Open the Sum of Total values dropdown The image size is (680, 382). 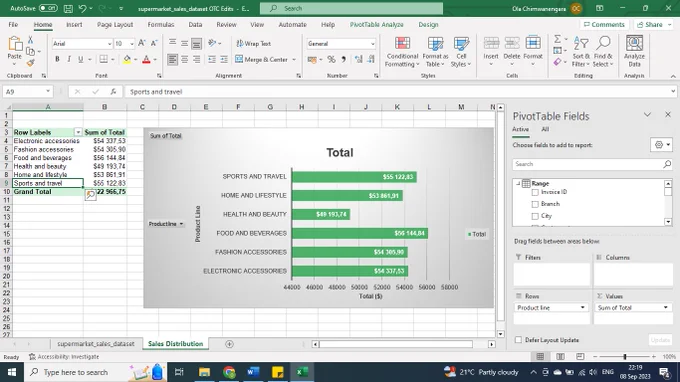666,307
